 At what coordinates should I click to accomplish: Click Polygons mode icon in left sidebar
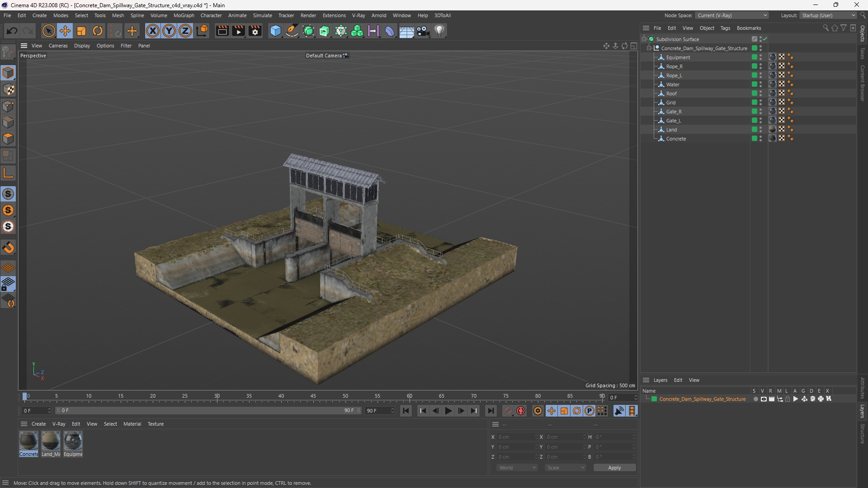coord(8,139)
